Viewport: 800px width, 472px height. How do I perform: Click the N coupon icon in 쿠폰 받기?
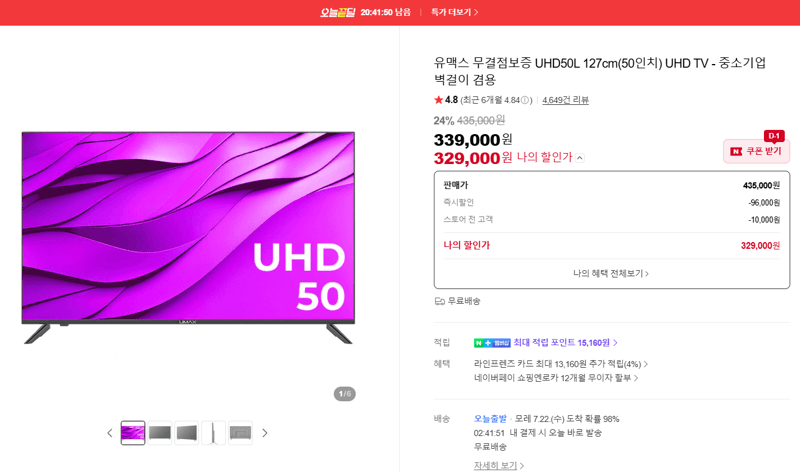coord(736,152)
